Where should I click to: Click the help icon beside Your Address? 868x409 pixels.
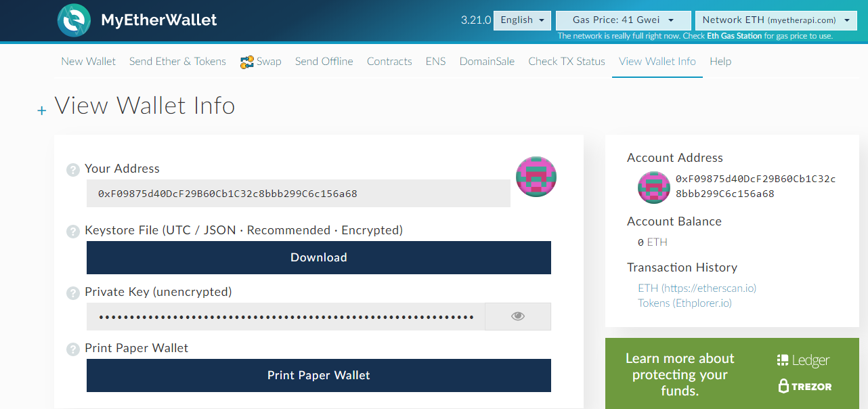pos(73,170)
